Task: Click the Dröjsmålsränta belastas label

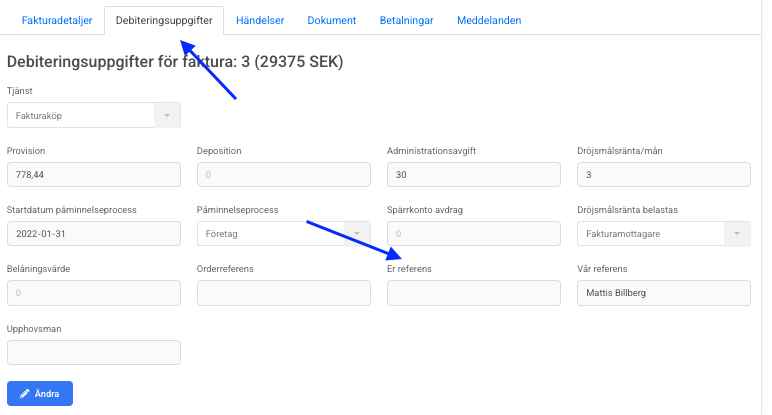Action: pos(627,210)
